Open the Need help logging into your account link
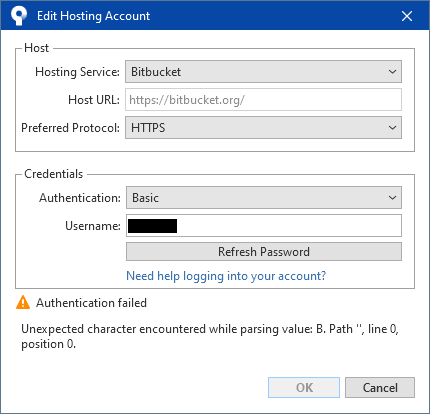This screenshot has width=430, height=414. [x=226, y=276]
